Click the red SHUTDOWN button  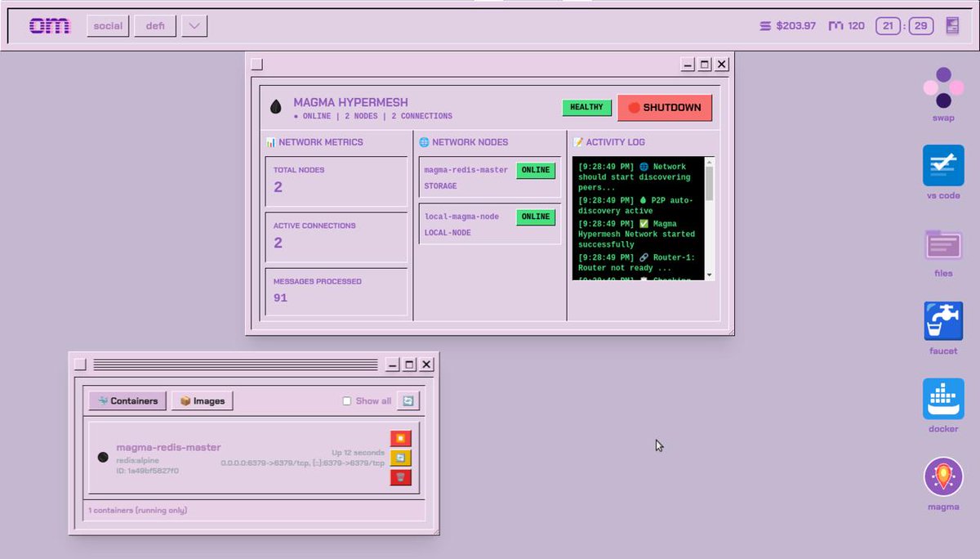665,107
